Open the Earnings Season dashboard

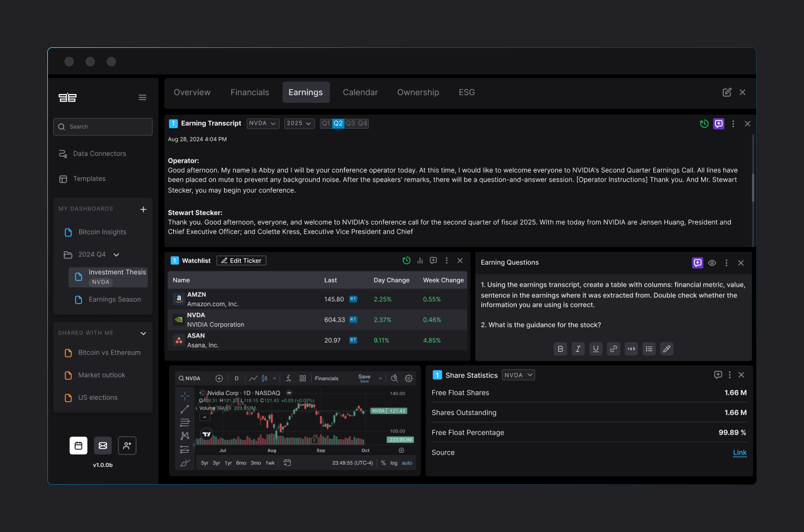108,300
